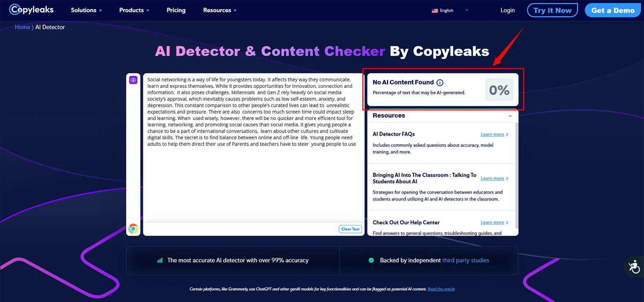
Task: Click the Check Out Our Help Center heading
Action: (x=406, y=222)
